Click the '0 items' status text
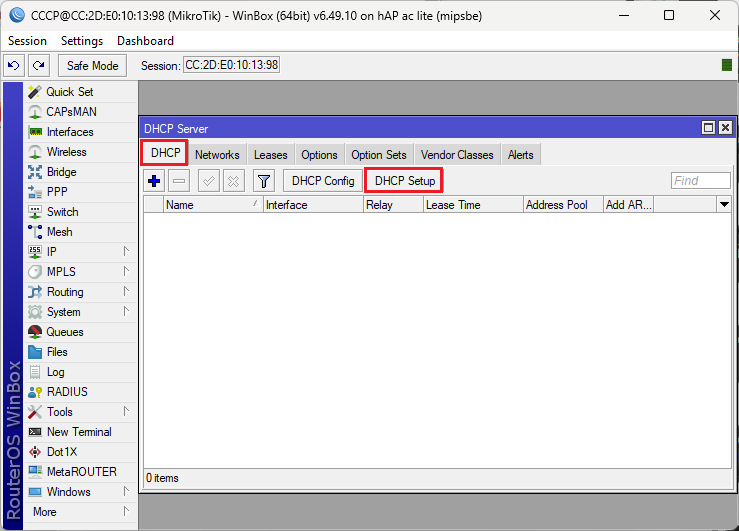The width and height of the screenshot is (739, 531). tap(162, 478)
